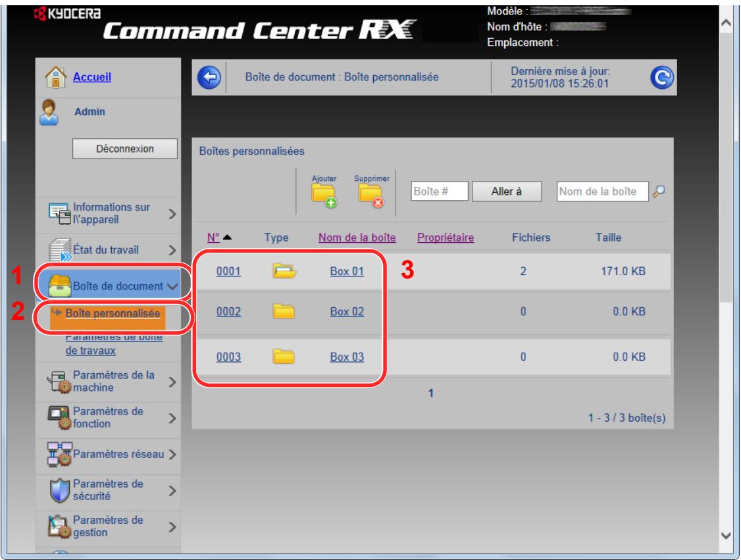Click the Boîte # input field

pyautogui.click(x=440, y=191)
